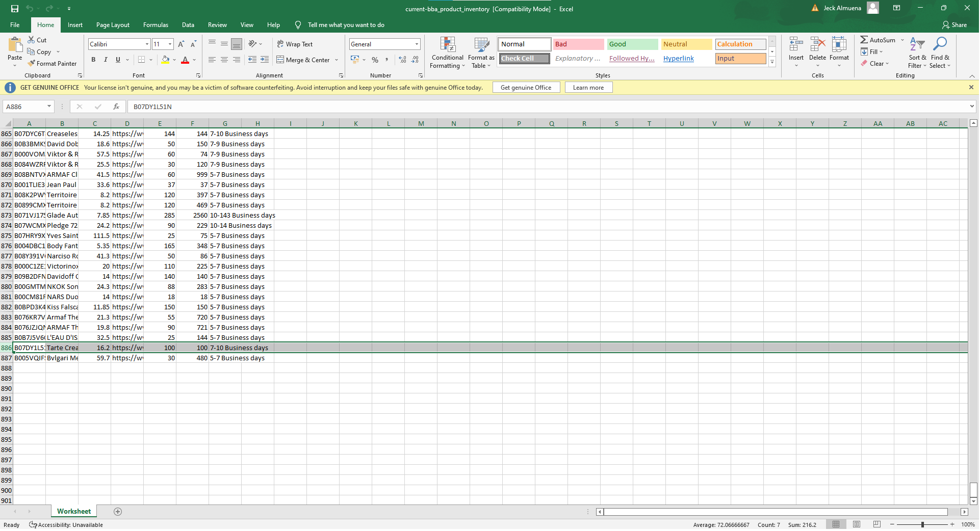Click the Learn more button
Image resolution: width=980 pixels, height=531 pixels.
pos(588,88)
